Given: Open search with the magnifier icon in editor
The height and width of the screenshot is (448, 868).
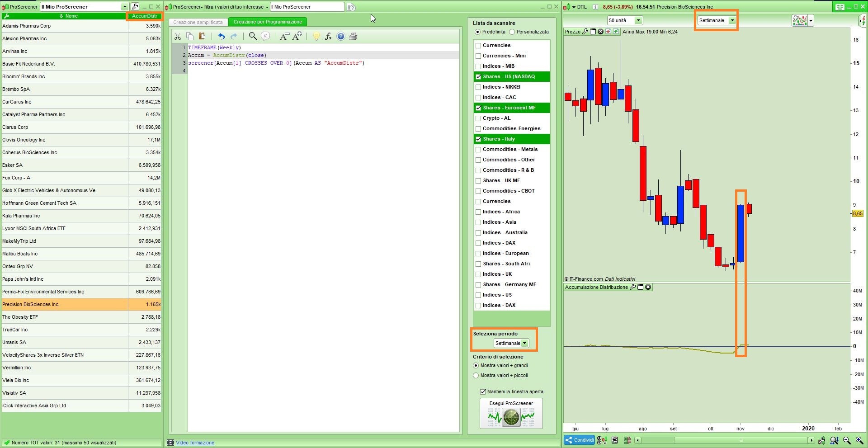Looking at the screenshot, I should click(253, 37).
